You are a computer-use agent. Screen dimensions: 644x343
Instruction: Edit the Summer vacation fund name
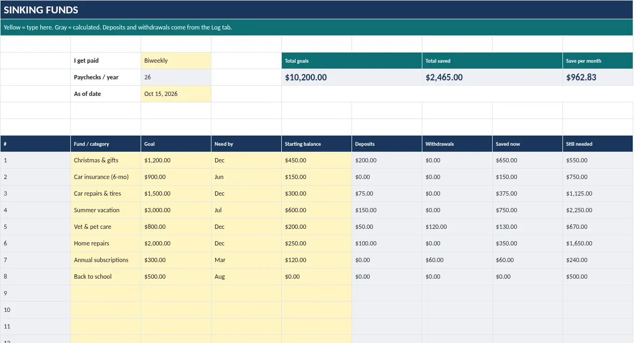106,210
